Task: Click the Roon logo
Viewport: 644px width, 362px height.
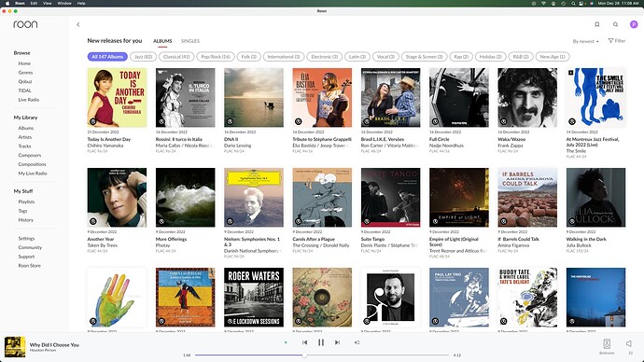Action: 25,24
